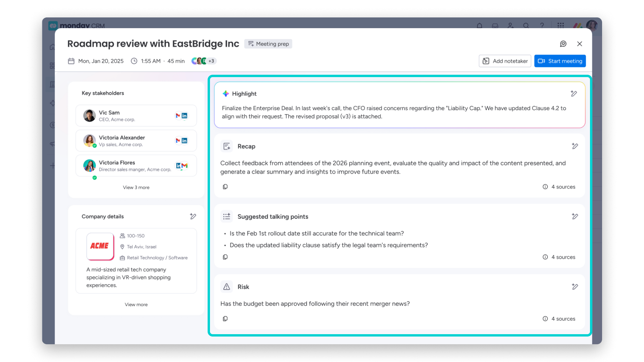The width and height of the screenshot is (644, 362).
Task: Show the +3 additional attendees
Action: tap(211, 61)
